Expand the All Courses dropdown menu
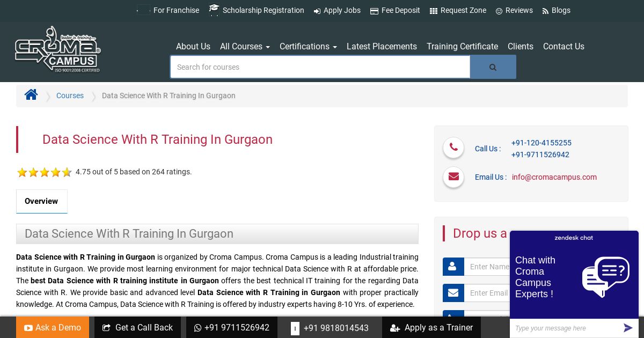 tap(245, 46)
